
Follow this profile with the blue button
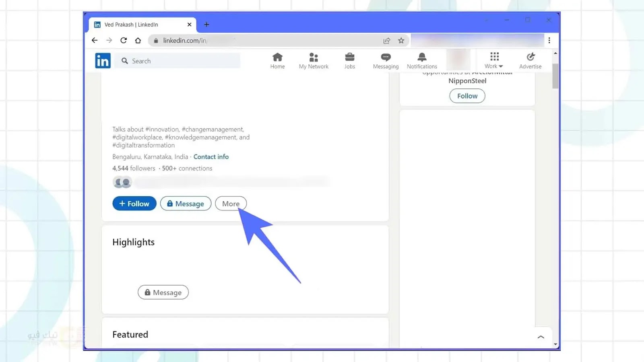click(134, 204)
